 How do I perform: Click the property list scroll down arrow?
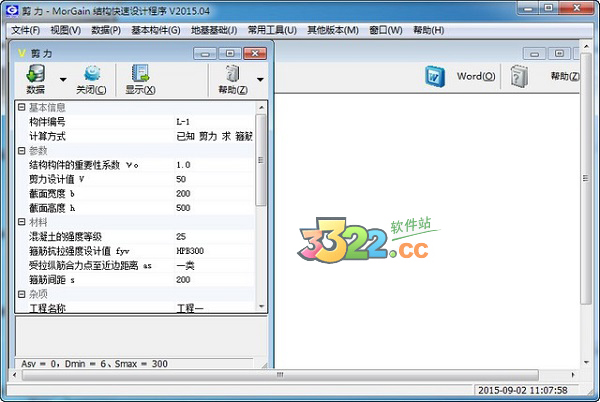point(261,306)
